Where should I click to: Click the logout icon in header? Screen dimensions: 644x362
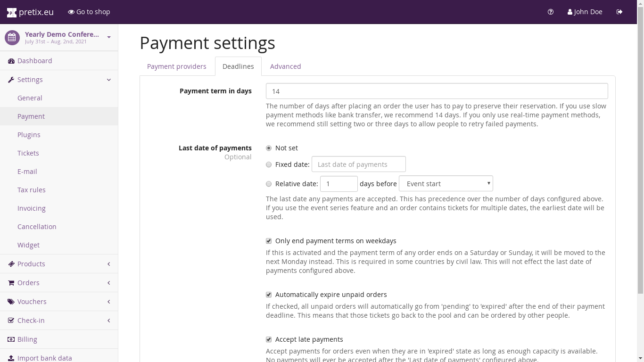(619, 12)
